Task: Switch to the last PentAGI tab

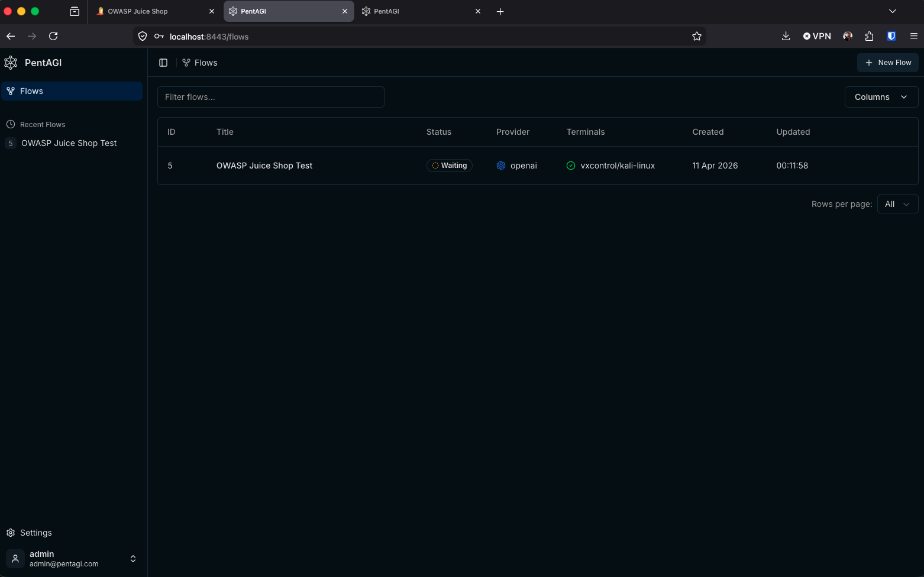Action: click(x=421, y=11)
